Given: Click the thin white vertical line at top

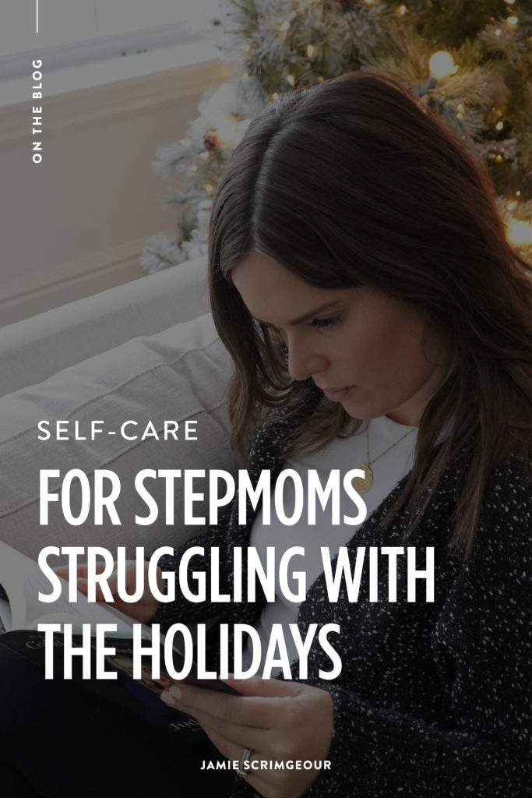Looking at the screenshot, I should [37, 16].
